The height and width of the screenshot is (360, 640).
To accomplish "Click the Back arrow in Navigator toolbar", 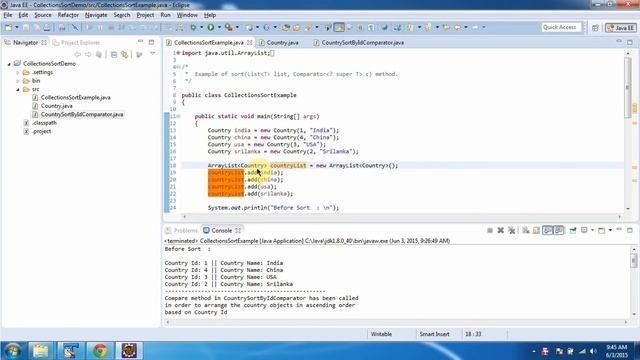I will point(77,54).
